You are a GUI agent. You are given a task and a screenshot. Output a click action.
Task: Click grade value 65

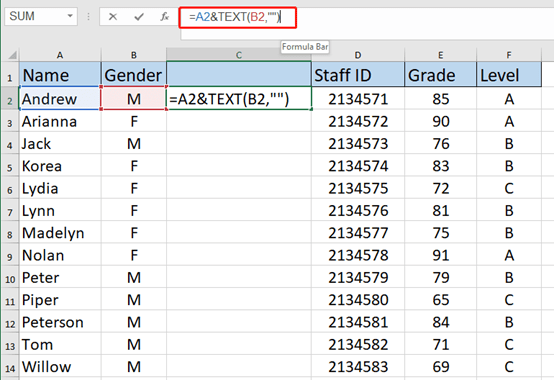(441, 300)
